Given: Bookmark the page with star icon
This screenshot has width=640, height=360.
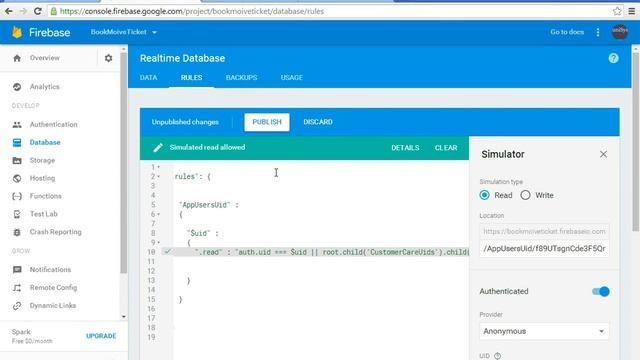Looking at the screenshot, I should click(617, 11).
